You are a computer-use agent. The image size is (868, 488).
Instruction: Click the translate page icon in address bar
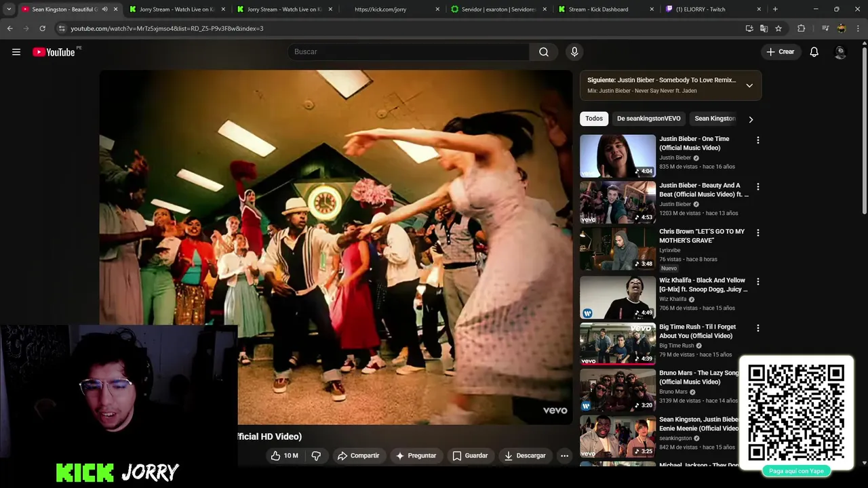click(764, 28)
